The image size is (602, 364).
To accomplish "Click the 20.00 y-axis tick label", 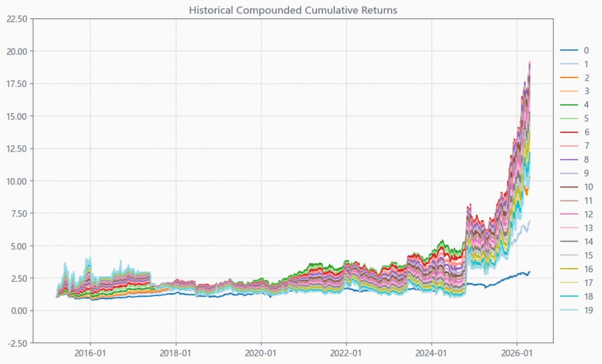I will (17, 51).
